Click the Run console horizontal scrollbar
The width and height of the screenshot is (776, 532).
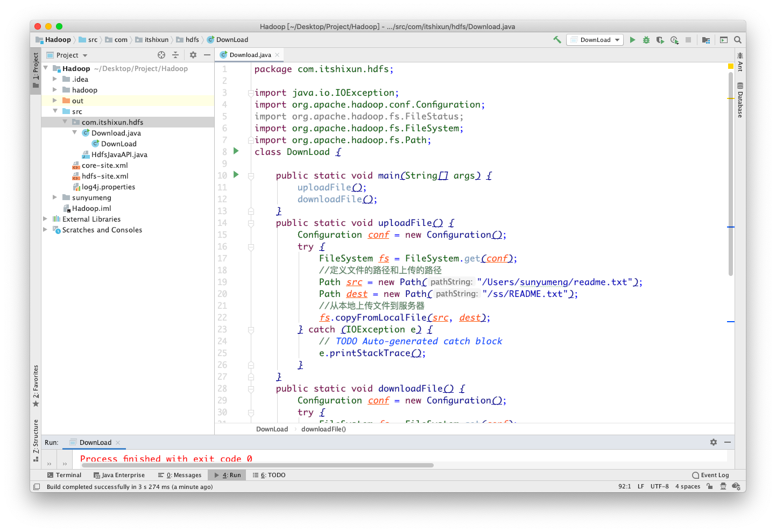click(x=257, y=465)
